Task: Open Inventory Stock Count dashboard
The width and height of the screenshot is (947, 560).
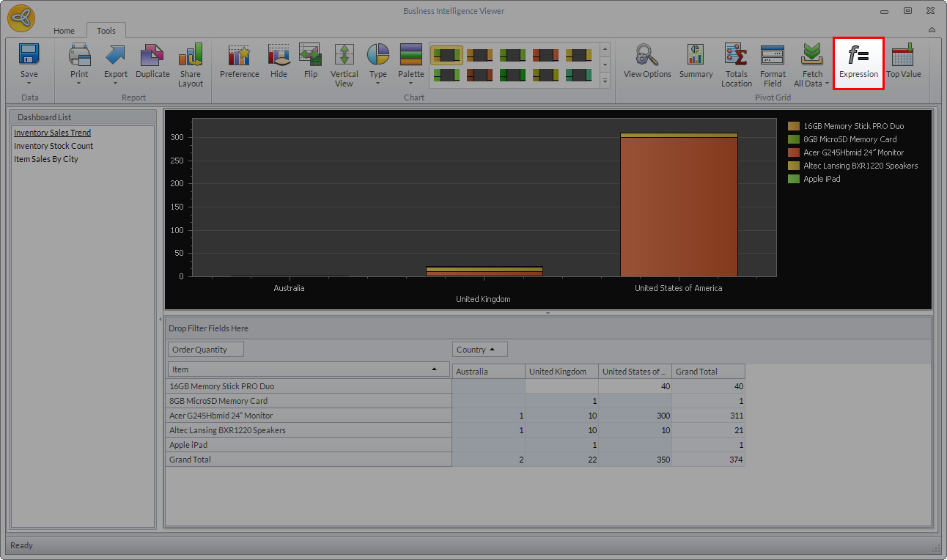Action: (54, 146)
